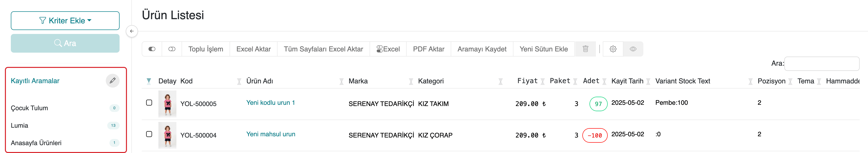Image resolution: width=868 pixels, height=153 pixels.
Task: Click the pencil edit icon beside Kayıtlı Aramalar
Action: pos(112,80)
